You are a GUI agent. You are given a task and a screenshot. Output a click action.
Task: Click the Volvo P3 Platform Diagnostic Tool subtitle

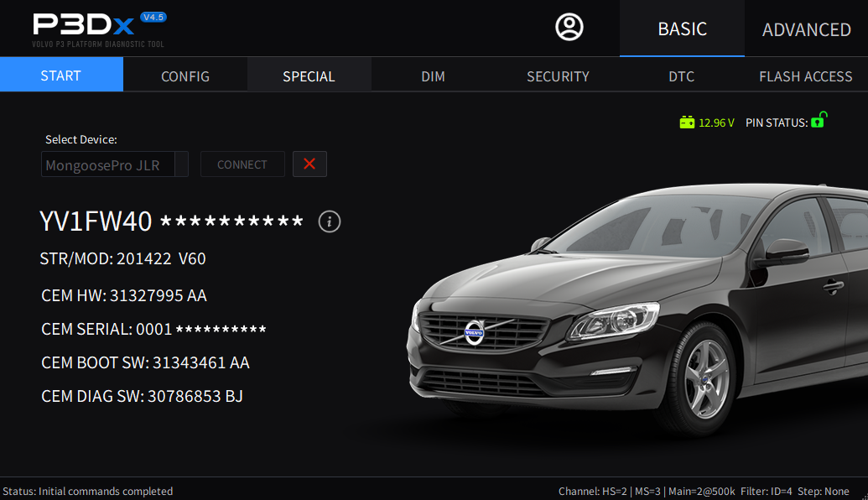tap(98, 44)
